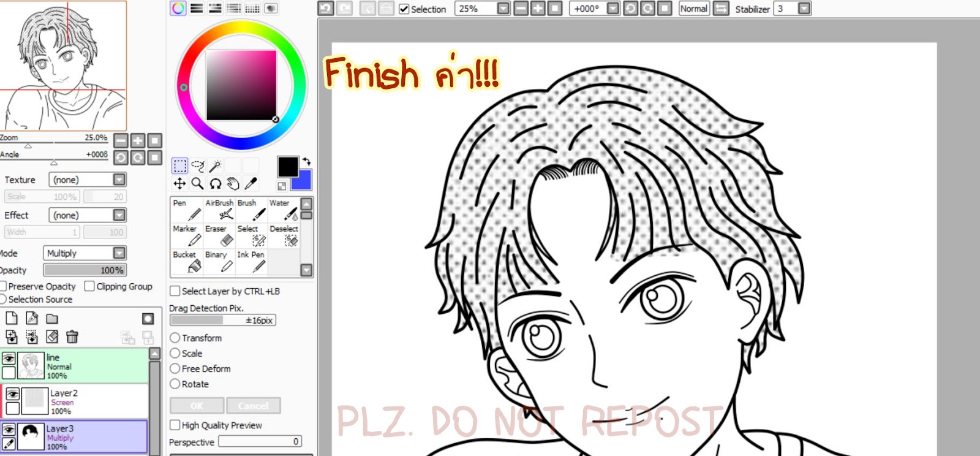Create a new layer folder
This screenshot has height=456, width=980.
pos(52,318)
